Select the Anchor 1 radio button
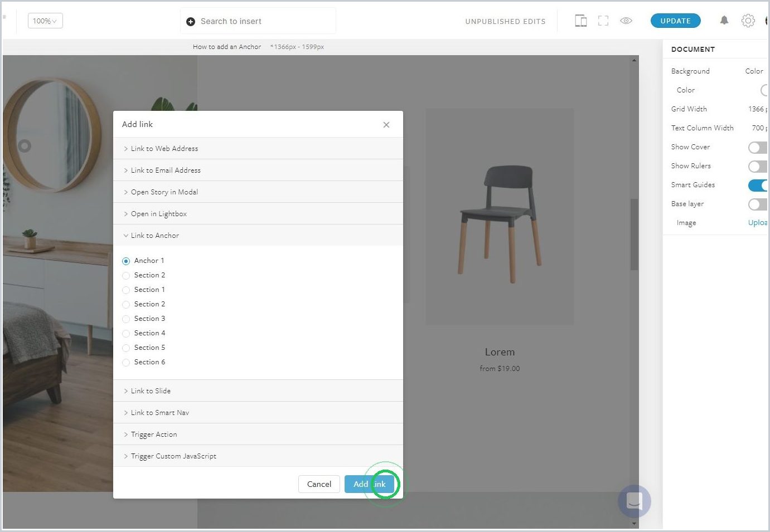770x532 pixels. 126,261
